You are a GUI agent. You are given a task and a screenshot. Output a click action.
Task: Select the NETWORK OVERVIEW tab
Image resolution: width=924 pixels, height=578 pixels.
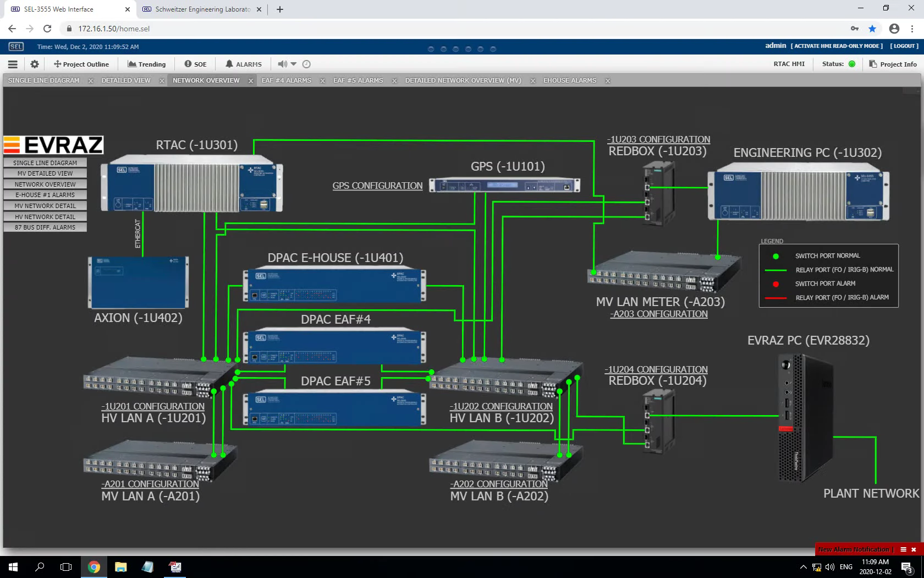206,80
